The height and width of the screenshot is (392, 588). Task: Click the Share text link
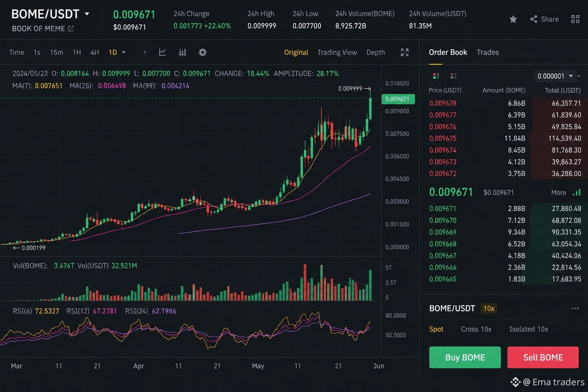coord(550,19)
